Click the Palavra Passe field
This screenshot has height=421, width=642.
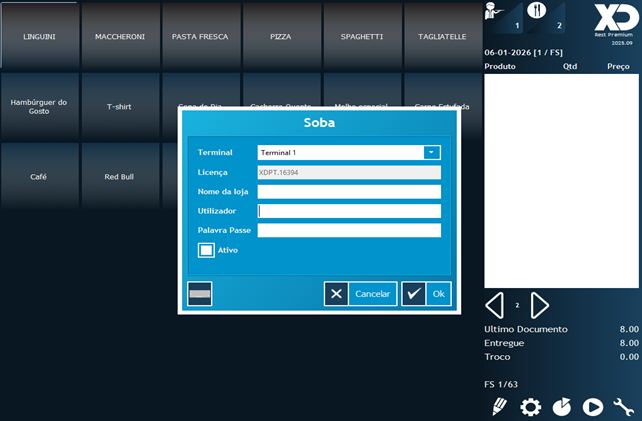349,230
